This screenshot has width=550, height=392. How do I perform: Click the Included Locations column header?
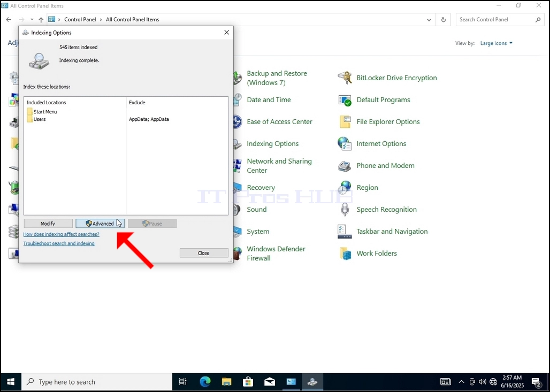point(47,102)
